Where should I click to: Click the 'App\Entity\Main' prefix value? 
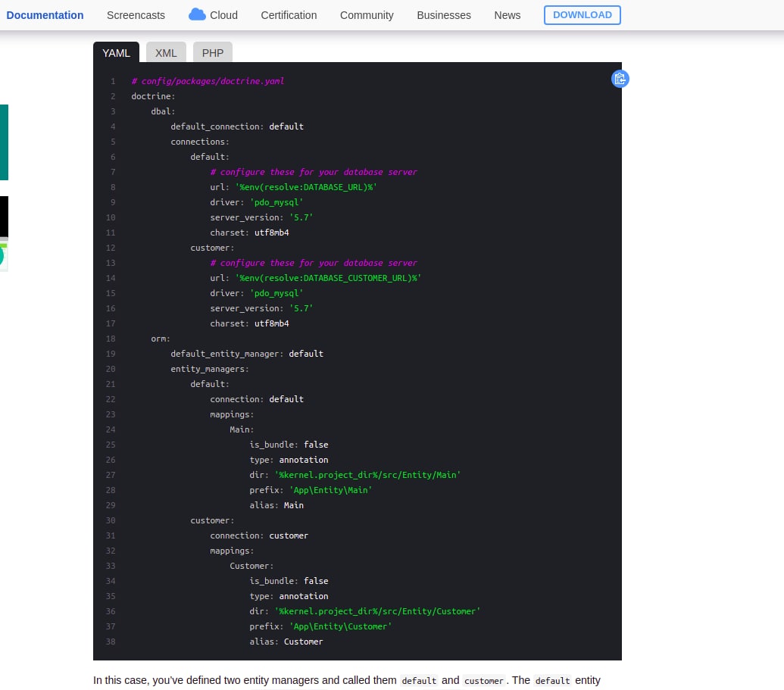330,490
